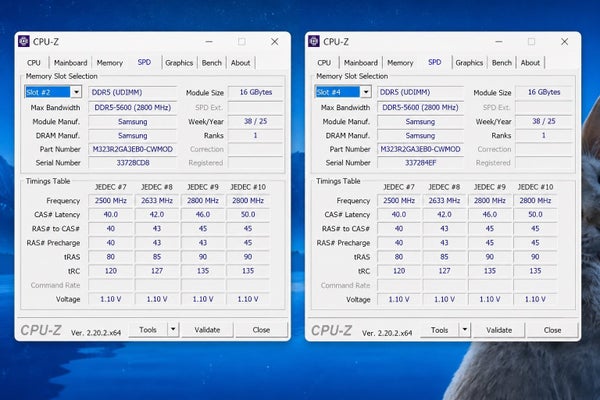Expand Tools dropdown arrow in left window
Image resolution: width=600 pixels, height=400 pixels.
click(173, 330)
